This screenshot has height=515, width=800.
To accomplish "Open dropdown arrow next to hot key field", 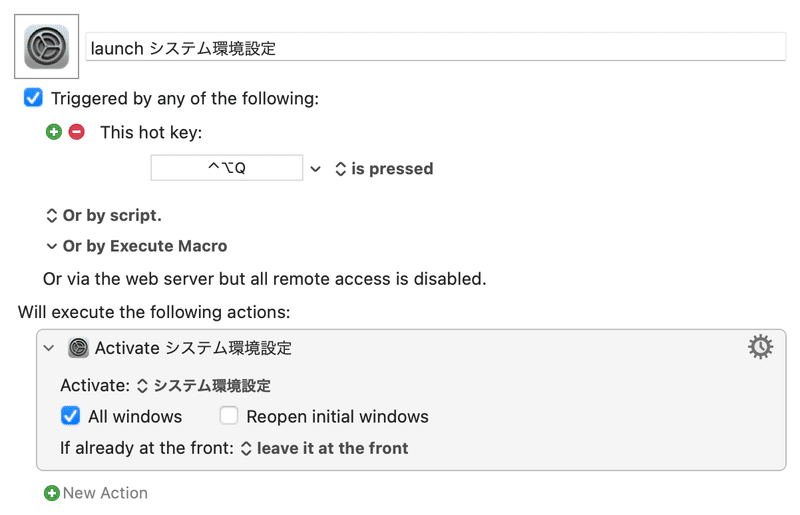I will click(x=316, y=169).
